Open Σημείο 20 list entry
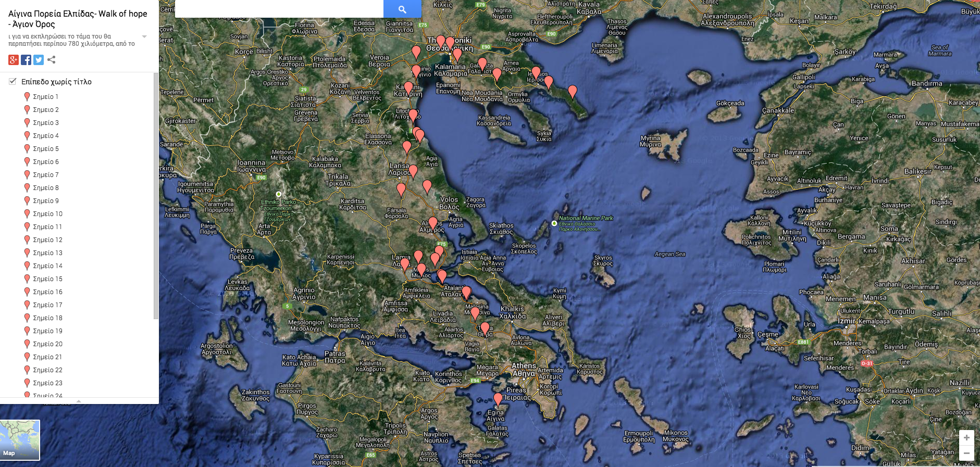Image resolution: width=980 pixels, height=467 pixels. (47, 344)
